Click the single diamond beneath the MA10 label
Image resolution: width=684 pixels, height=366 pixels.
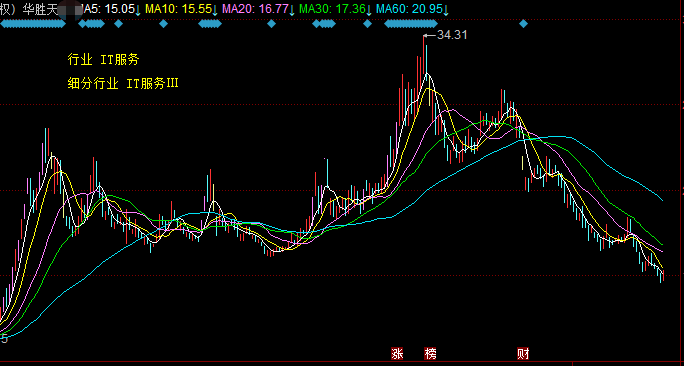point(163,24)
